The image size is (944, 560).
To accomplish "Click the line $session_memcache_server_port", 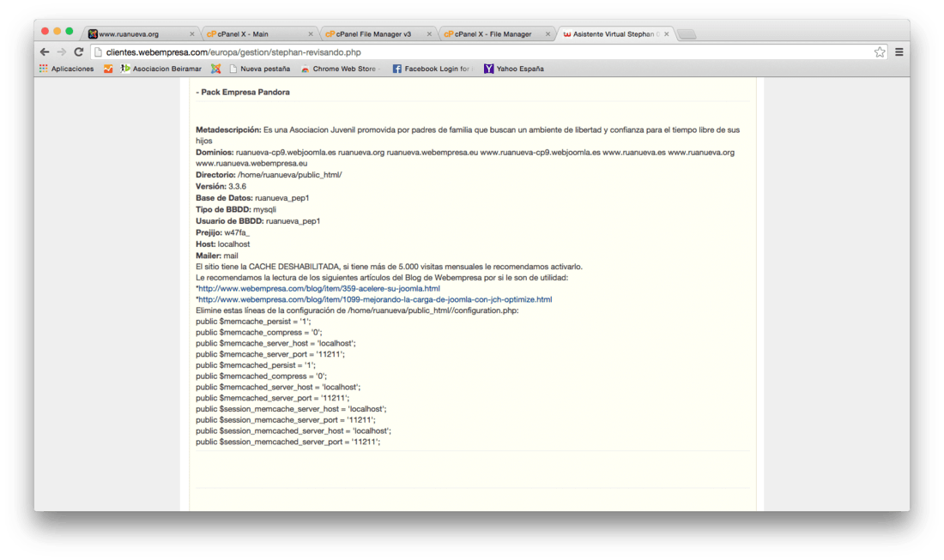I will 286,420.
